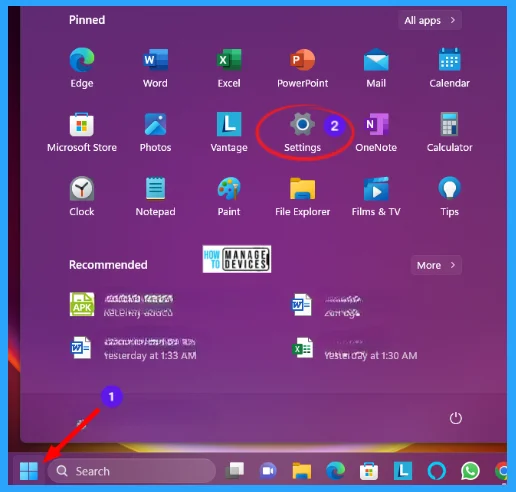Open the Calculator app
The width and height of the screenshot is (516, 492).
tap(449, 132)
